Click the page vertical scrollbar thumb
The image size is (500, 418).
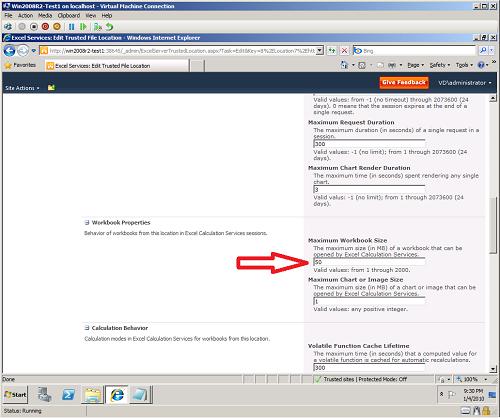[x=493, y=225]
